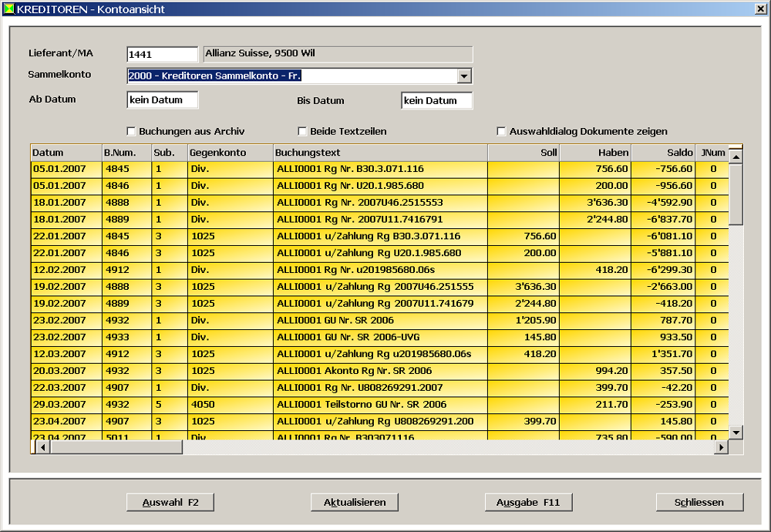Enable Buchungen aus Archiv checkbox
Screen dimensions: 771x532
[131, 131]
